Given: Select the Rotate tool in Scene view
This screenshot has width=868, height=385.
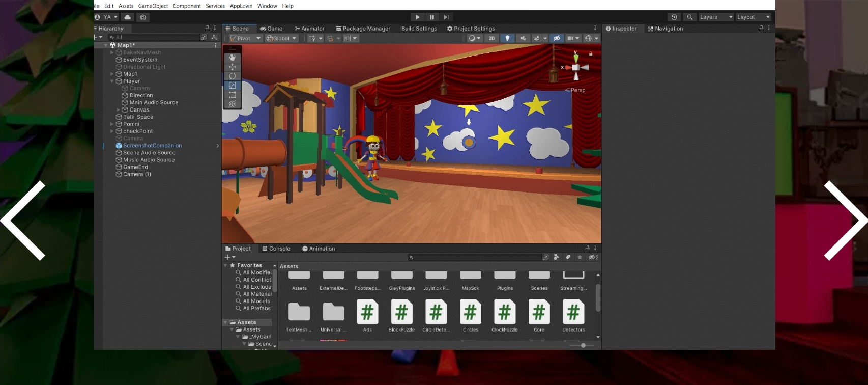Looking at the screenshot, I should 233,76.
